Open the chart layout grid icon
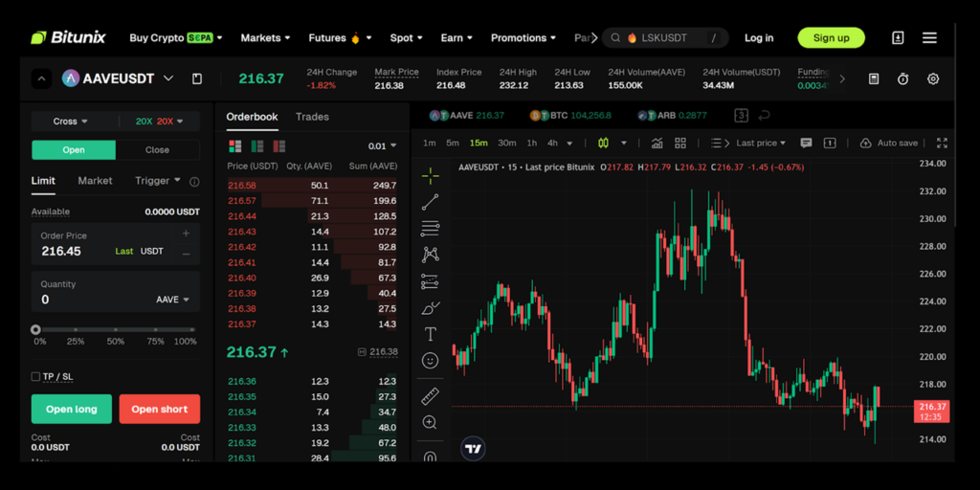980x490 pixels. (680, 144)
